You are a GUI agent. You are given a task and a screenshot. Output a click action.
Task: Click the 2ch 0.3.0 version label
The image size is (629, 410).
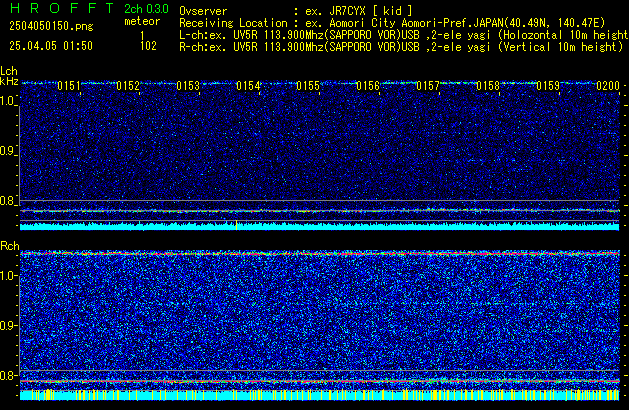tap(146, 9)
